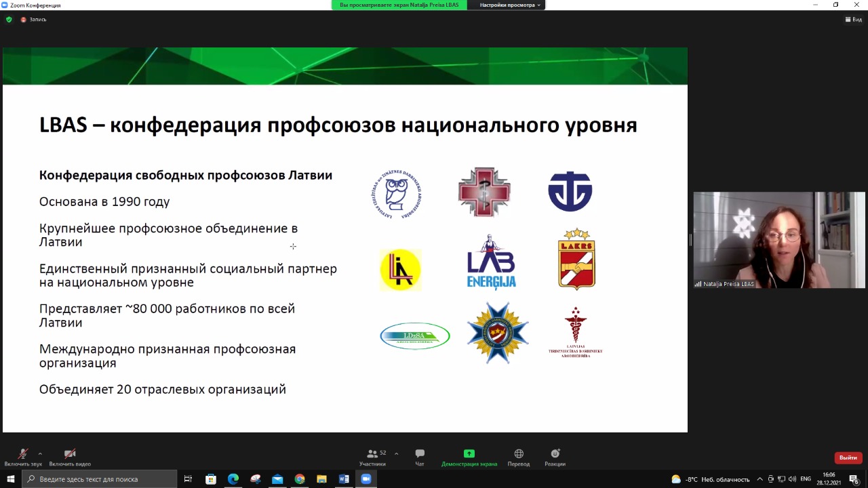The image size is (868, 488).
Task: Open the Windows Start menu
Action: (x=11, y=479)
